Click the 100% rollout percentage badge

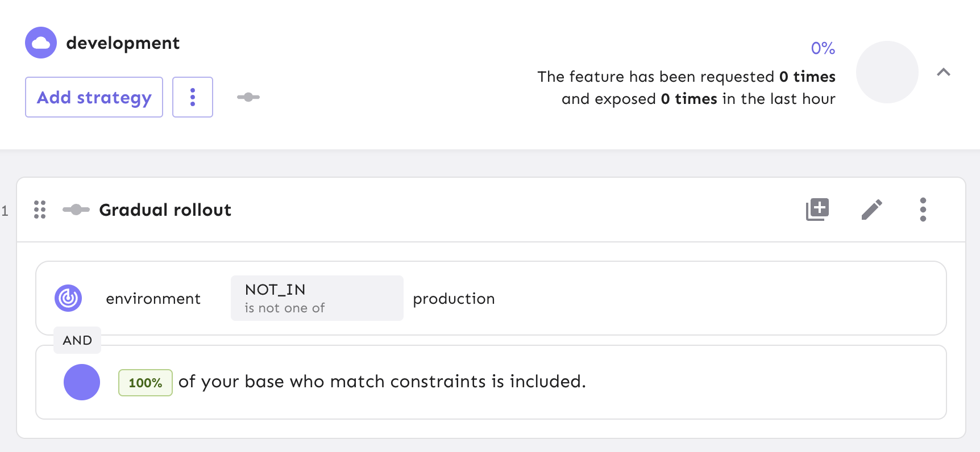[x=145, y=382]
